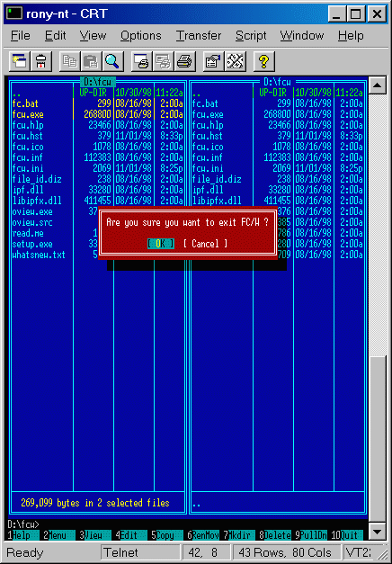The image size is (392, 564).
Task: Click the 10Quit function key label
Action: (x=347, y=535)
